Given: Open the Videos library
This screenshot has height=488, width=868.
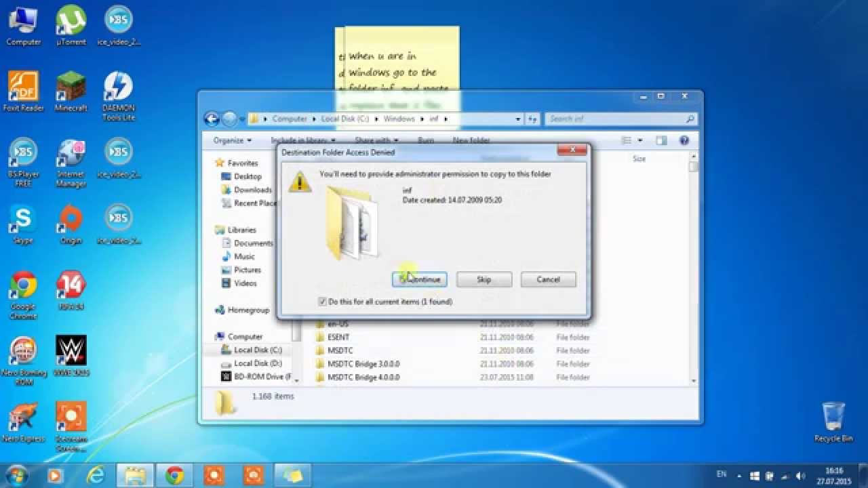Looking at the screenshot, I should pos(245,283).
